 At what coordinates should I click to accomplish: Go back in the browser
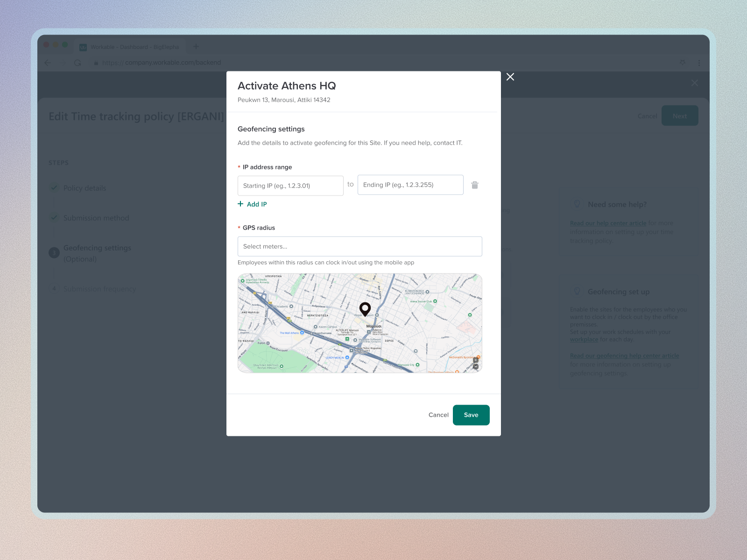48,63
